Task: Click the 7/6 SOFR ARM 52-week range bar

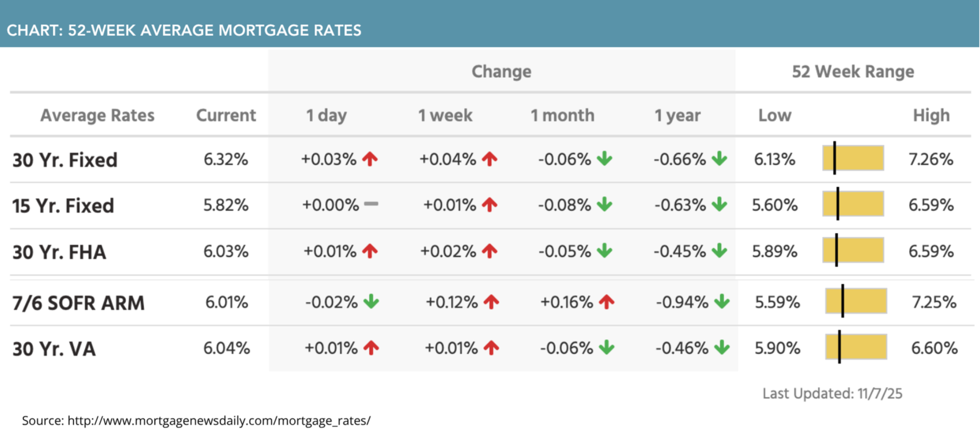Action: 856,301
